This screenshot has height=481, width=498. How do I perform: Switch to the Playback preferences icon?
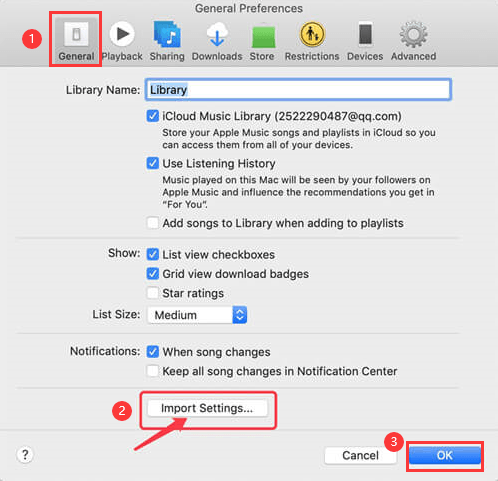point(122,34)
